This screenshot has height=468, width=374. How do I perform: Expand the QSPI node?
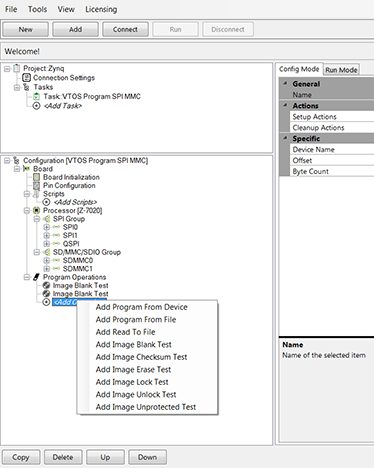(47, 244)
